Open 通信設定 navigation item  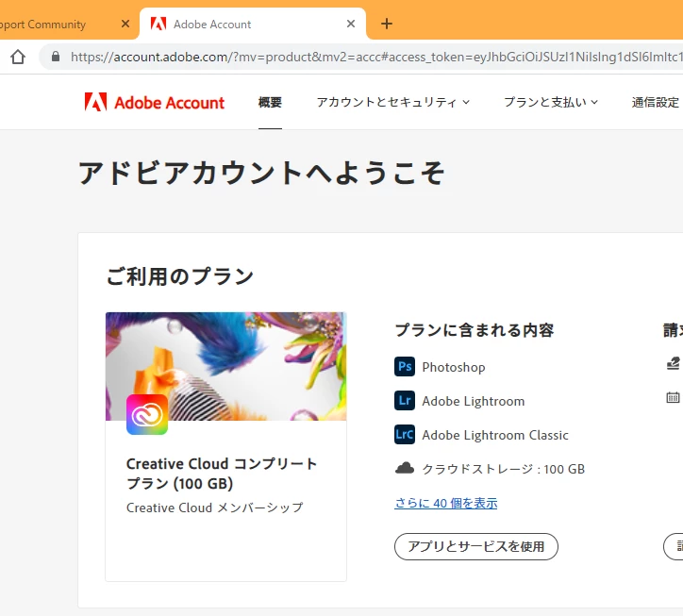[x=656, y=103]
